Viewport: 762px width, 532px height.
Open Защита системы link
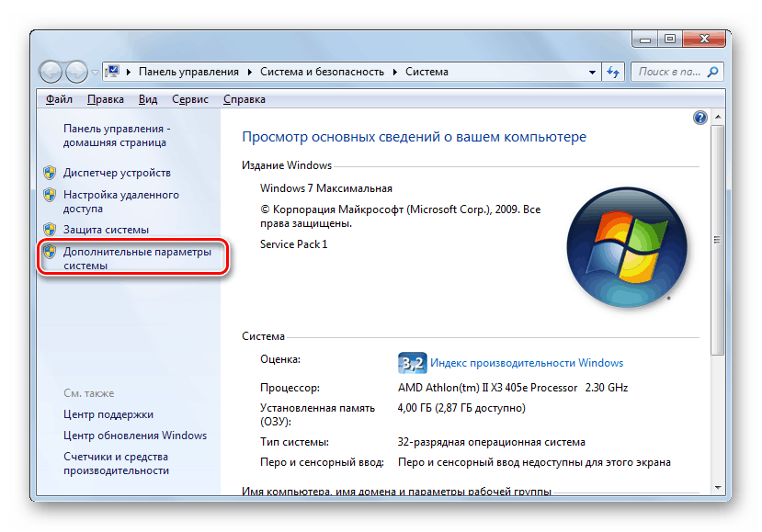(106, 230)
